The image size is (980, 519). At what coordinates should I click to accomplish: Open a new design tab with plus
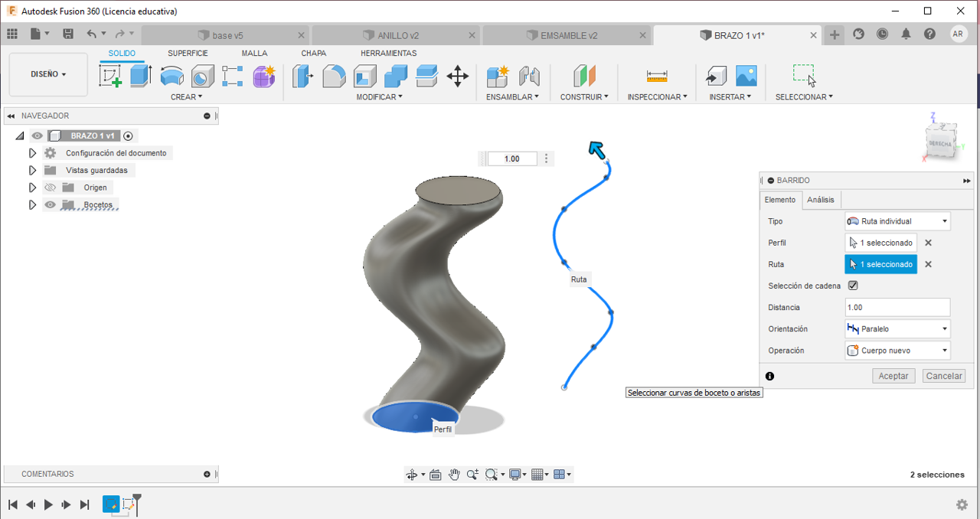pyautogui.click(x=835, y=34)
